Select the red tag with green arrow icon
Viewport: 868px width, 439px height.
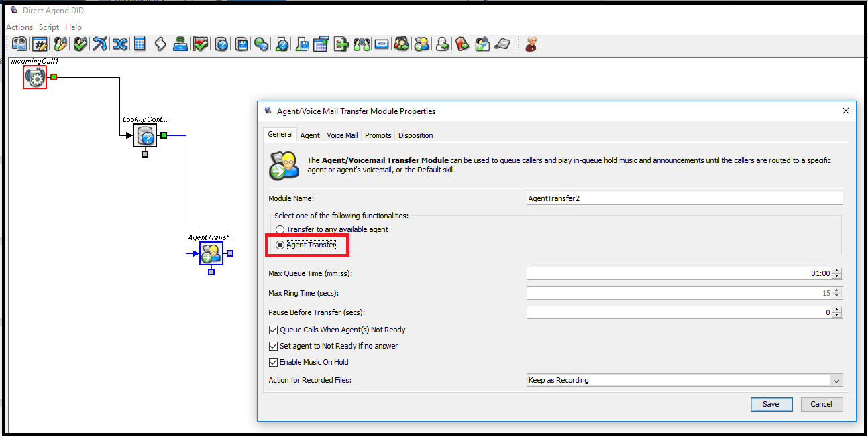pyautogui.click(x=462, y=44)
